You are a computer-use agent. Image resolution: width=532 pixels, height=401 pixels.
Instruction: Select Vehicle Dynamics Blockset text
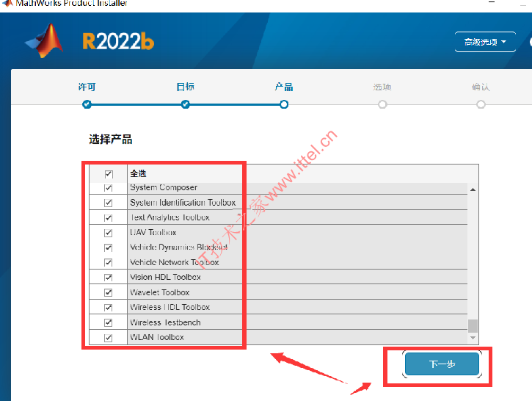[178, 247]
